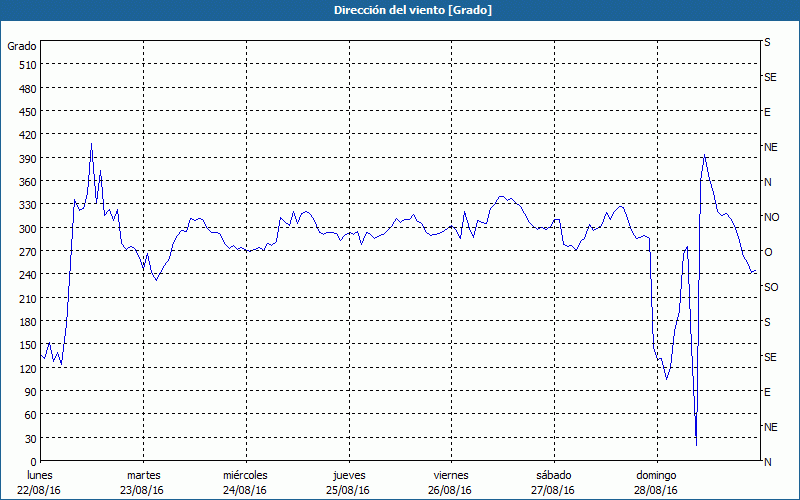
Task: Click the 180 tick on the left axis
Action: (27, 322)
